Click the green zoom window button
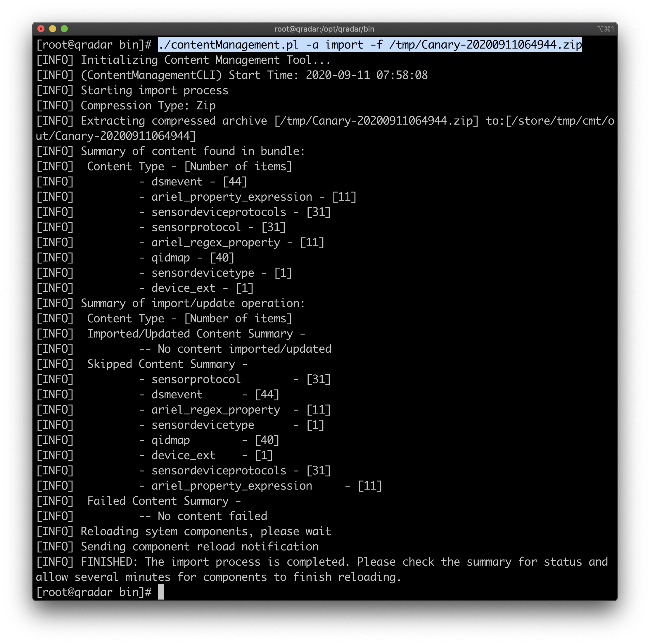650x644 pixels. 64,29
